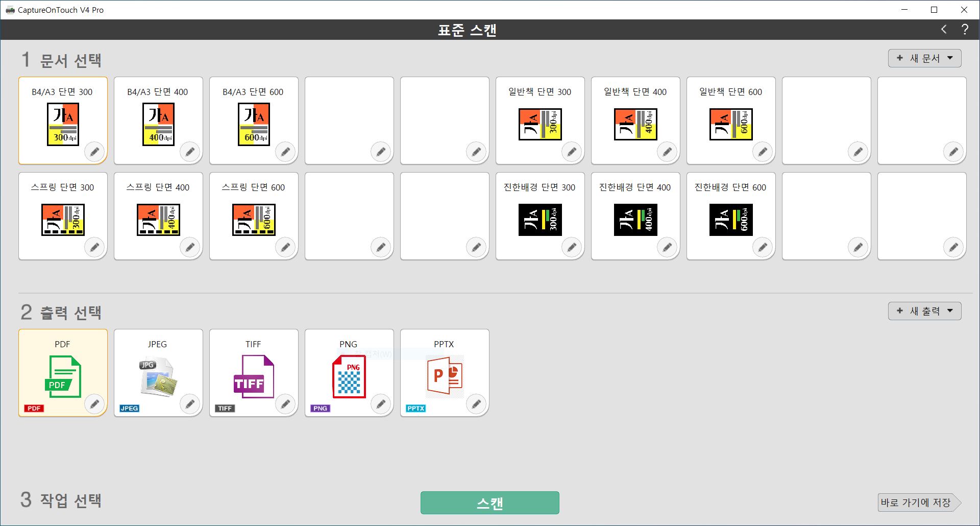980x526 pixels.
Task: Choose the TIFF output tile
Action: 253,372
